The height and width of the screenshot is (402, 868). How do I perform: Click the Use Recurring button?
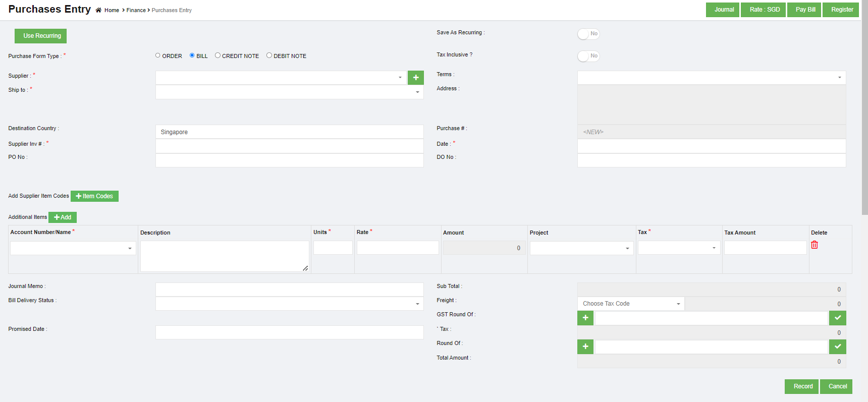(x=41, y=36)
